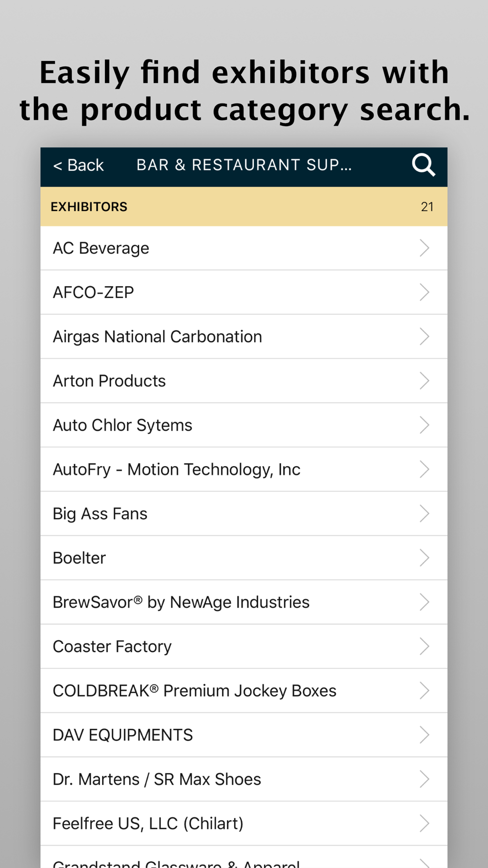Tap the search magnifier icon
488x868 pixels.
[423, 165]
